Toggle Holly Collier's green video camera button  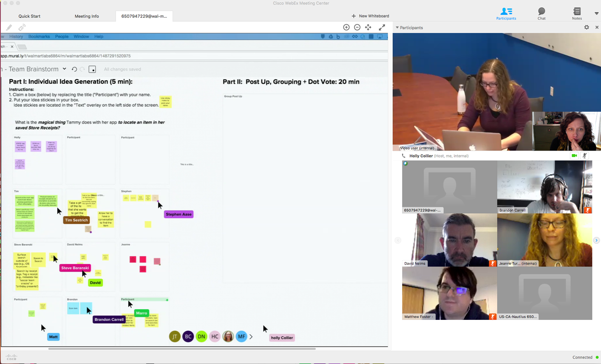pos(574,156)
